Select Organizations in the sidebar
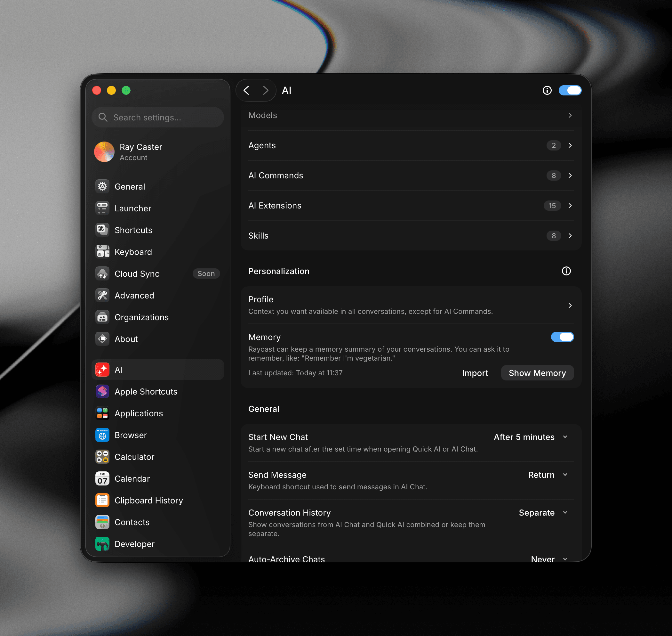This screenshot has width=672, height=636. [x=157, y=317]
